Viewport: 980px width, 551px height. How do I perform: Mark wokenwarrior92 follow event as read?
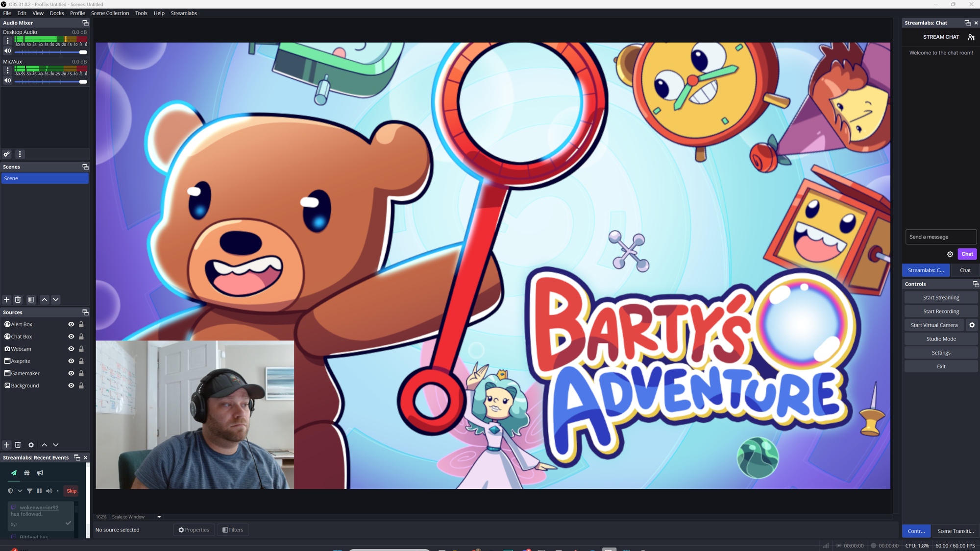pyautogui.click(x=68, y=523)
